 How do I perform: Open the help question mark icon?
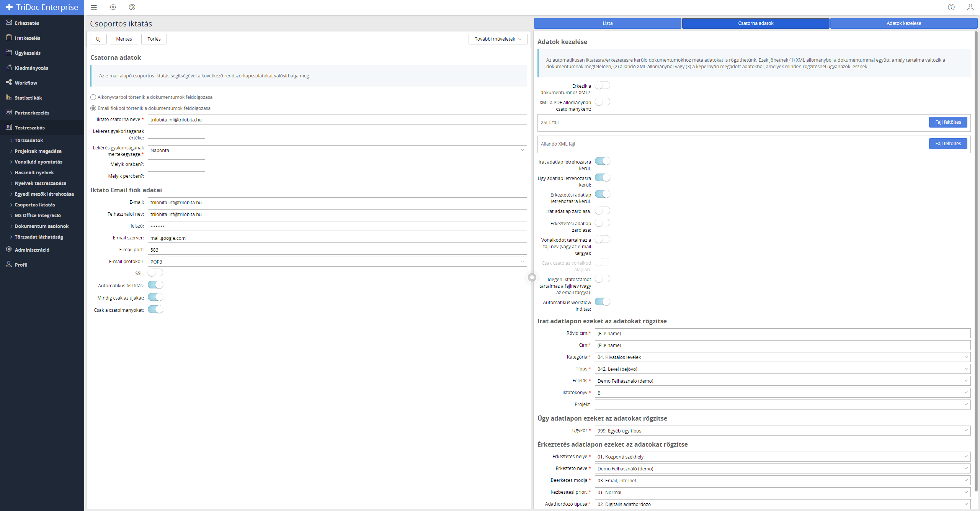click(951, 7)
